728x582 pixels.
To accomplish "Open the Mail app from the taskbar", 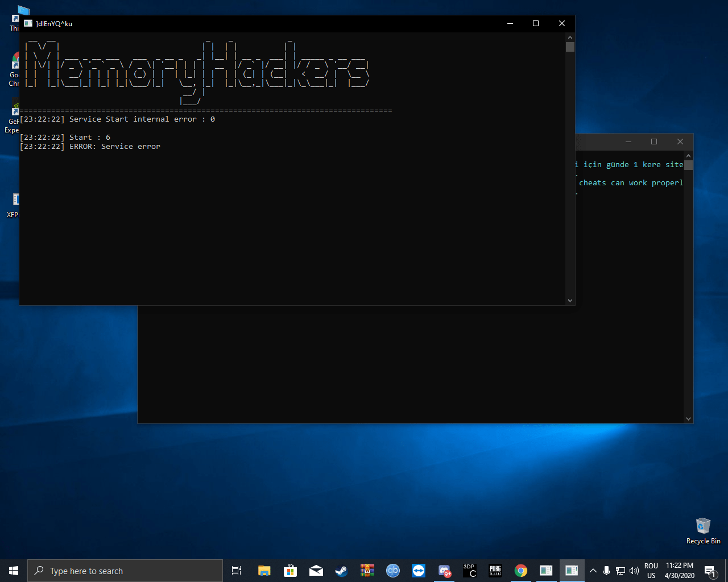I will pos(316,571).
